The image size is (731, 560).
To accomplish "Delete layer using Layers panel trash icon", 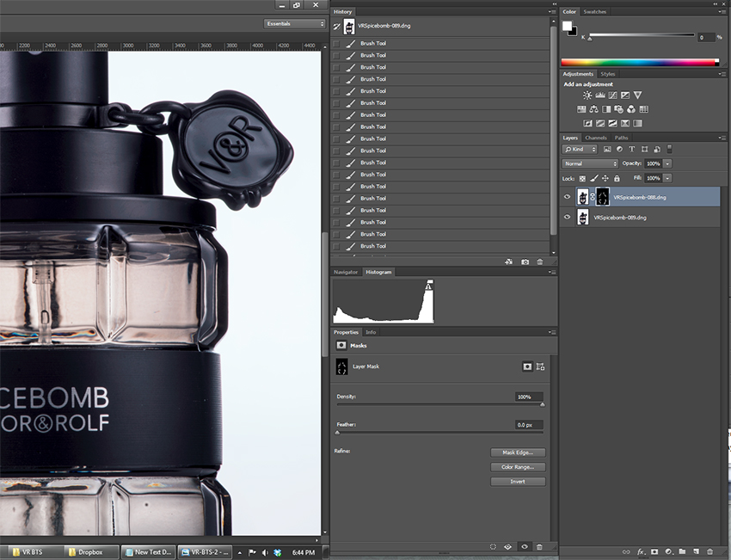I will 710,551.
